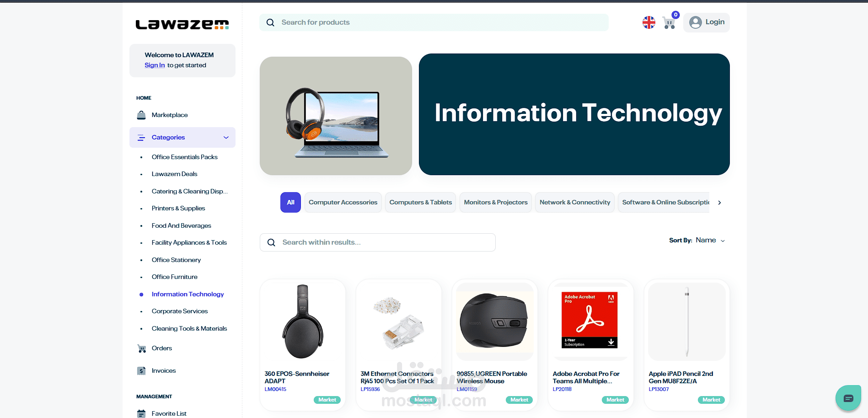The image size is (868, 418).
Task: Switch to Network & Connectivity tab
Action: [575, 203]
